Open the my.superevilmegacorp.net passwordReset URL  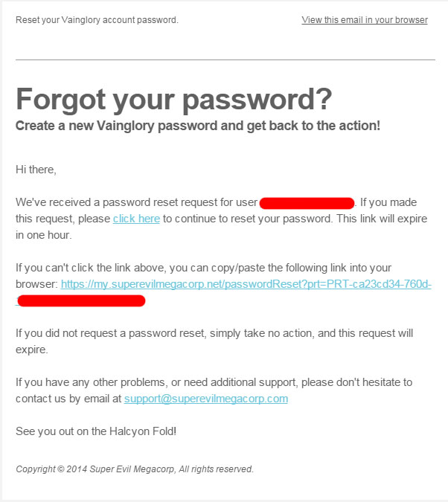(x=246, y=284)
